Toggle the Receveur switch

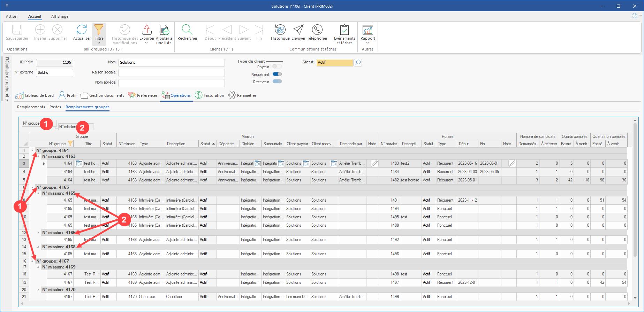pyautogui.click(x=277, y=81)
